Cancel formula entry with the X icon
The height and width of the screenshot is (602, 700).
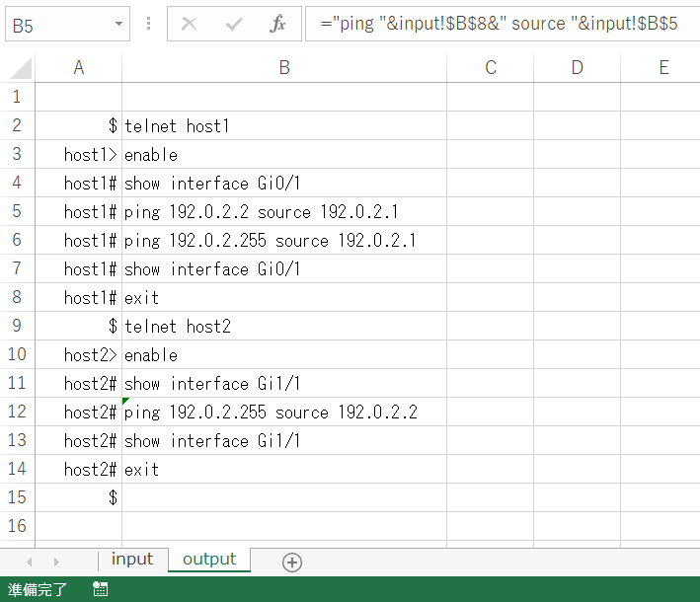pyautogui.click(x=189, y=24)
